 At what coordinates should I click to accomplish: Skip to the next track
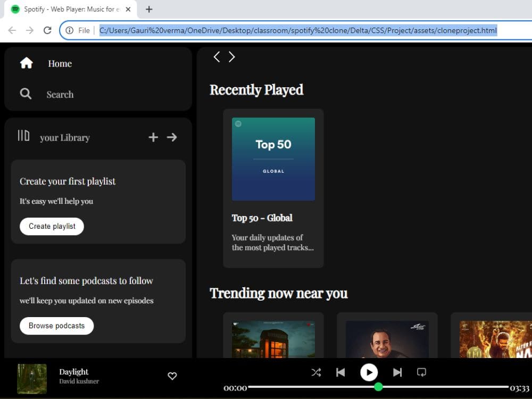[x=397, y=372]
